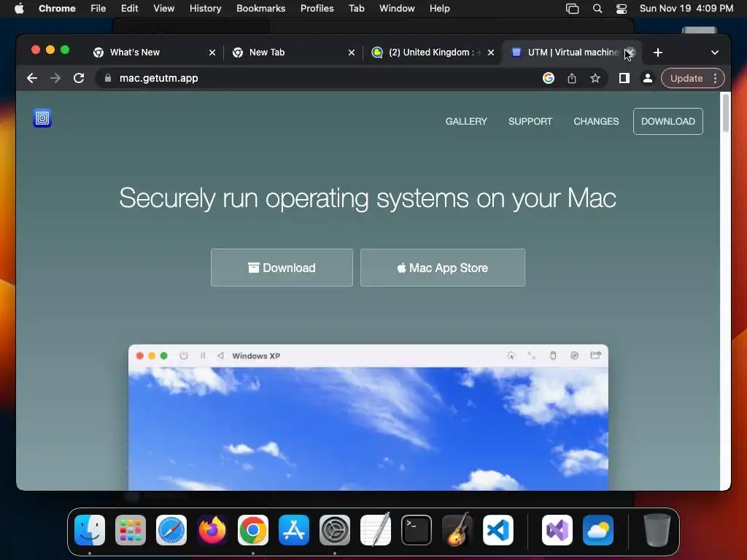
Task: Open Launchpad from the Dock
Action: coord(131,530)
